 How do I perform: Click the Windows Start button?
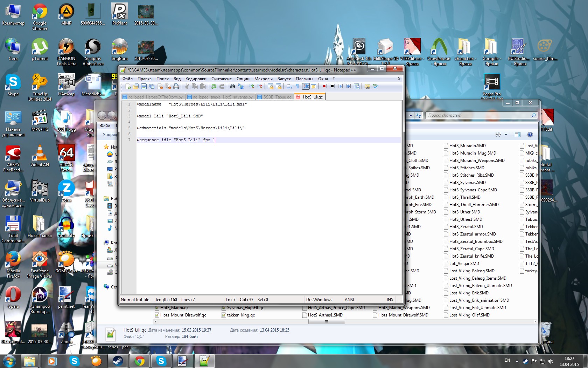pyautogui.click(x=9, y=361)
